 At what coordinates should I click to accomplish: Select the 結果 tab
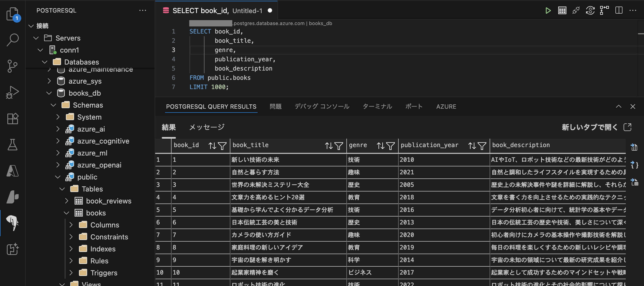(169, 127)
